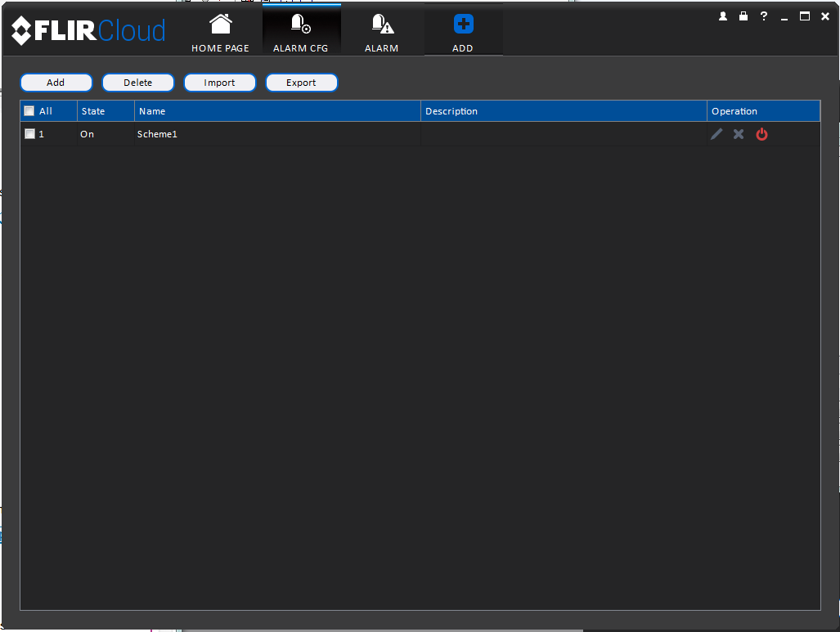
Task: Select the Scheme1 row name cell
Action: pos(277,134)
